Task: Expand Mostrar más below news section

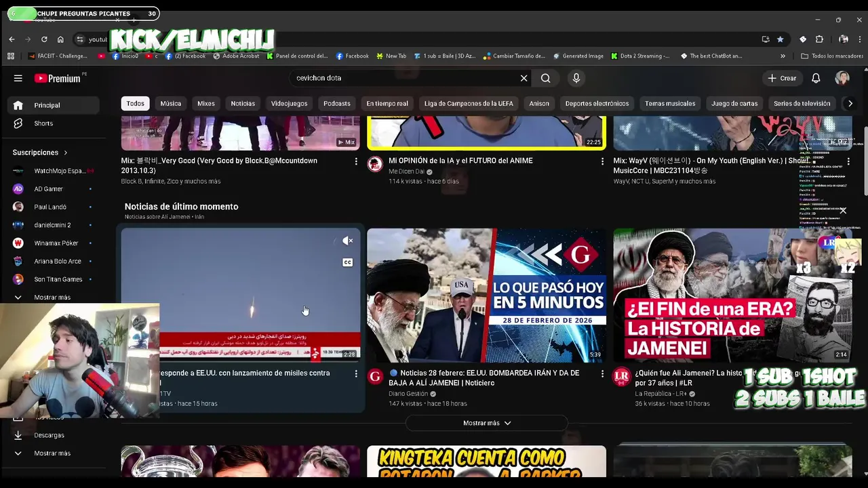Action: pos(486,423)
